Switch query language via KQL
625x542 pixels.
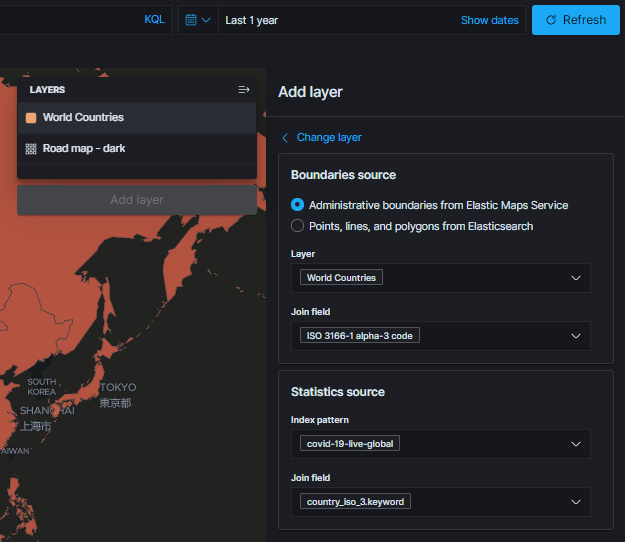(x=154, y=20)
